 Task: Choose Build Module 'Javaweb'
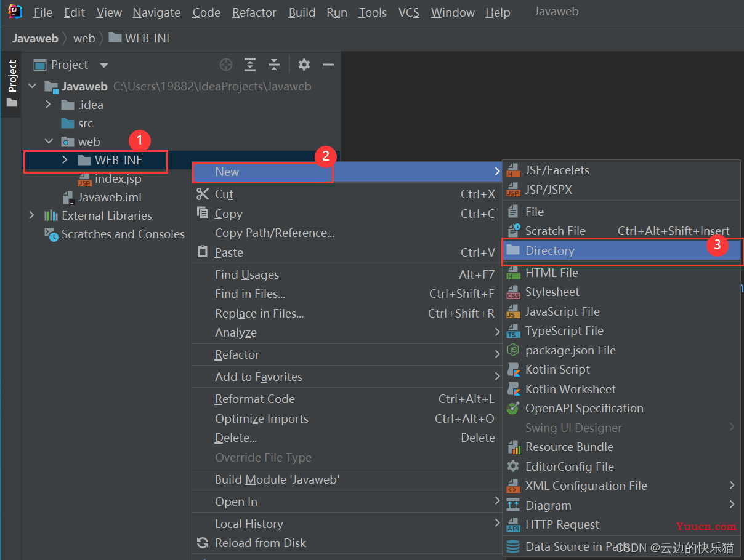pos(347,479)
